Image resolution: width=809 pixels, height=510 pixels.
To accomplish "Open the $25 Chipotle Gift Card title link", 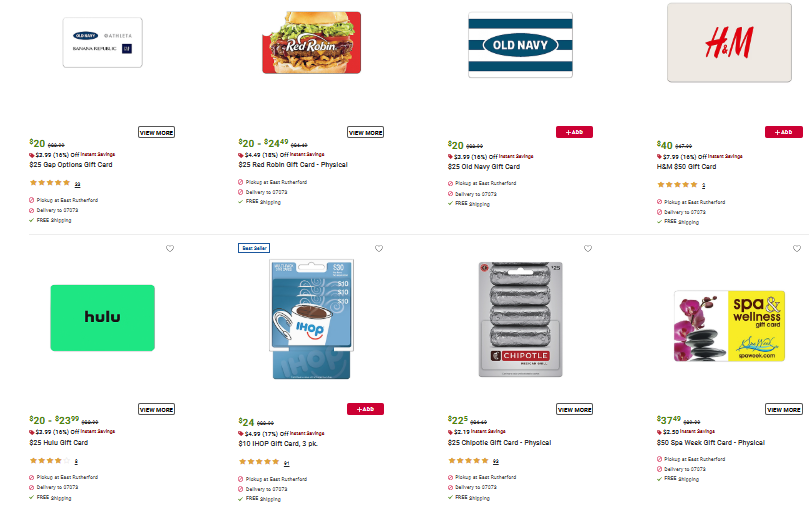I will pos(501,442).
